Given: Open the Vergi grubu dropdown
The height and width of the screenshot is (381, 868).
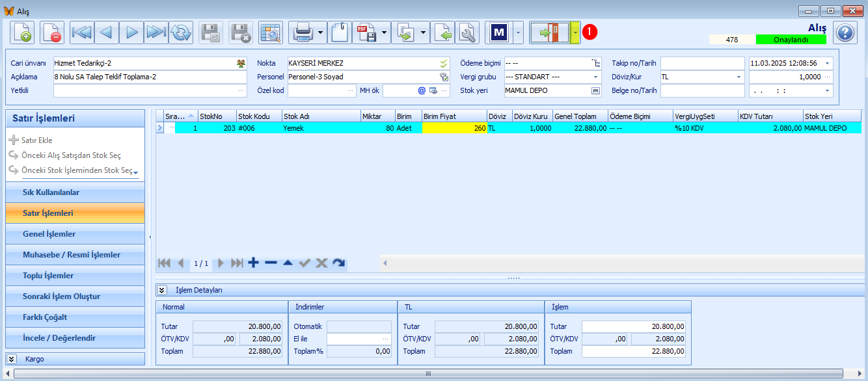Looking at the screenshot, I should click(x=595, y=77).
